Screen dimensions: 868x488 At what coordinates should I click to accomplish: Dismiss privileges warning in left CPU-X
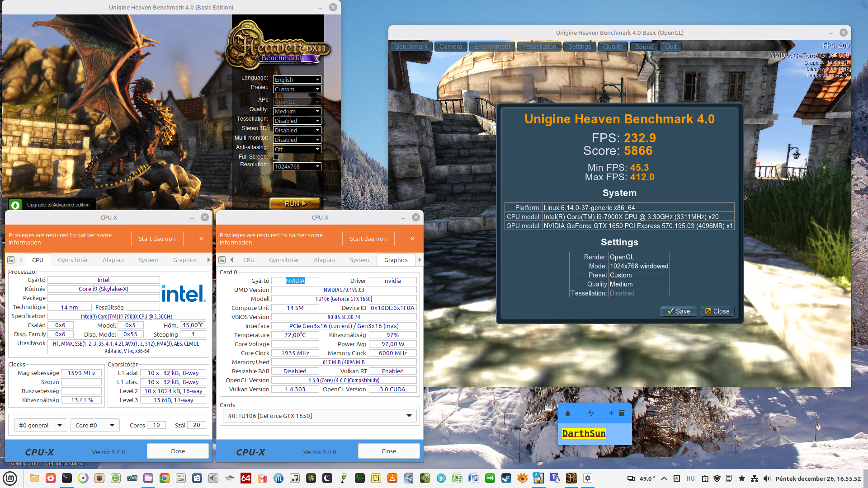coord(201,239)
